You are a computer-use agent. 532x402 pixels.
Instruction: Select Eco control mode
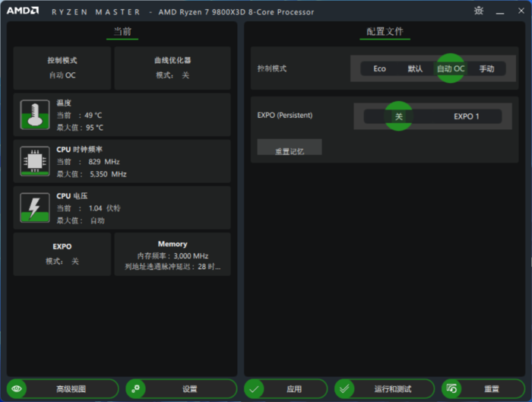[379, 68]
